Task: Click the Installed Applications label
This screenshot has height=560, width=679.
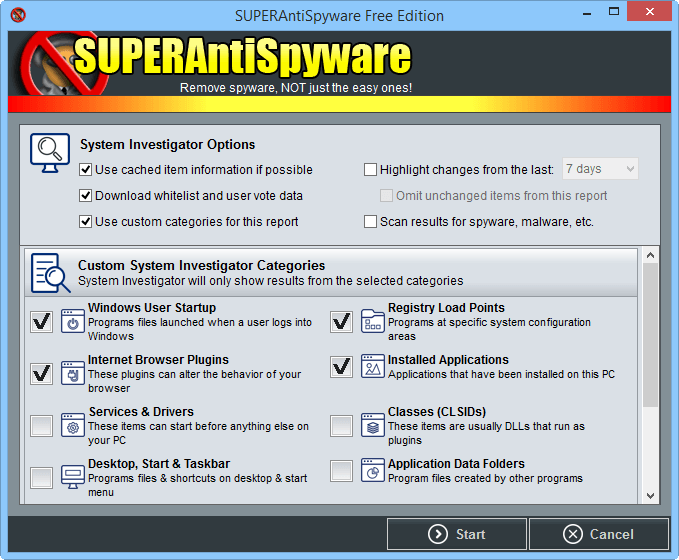Action: [x=448, y=359]
